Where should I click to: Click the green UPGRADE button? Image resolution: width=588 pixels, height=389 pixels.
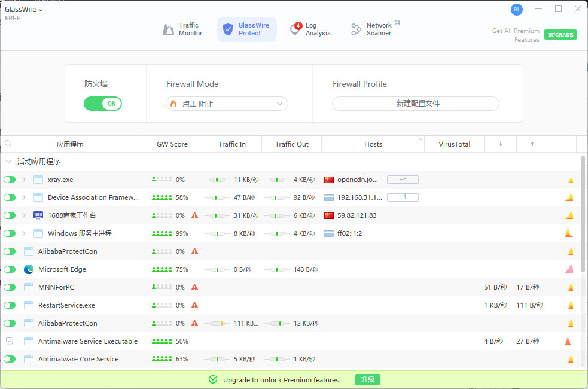(560, 35)
